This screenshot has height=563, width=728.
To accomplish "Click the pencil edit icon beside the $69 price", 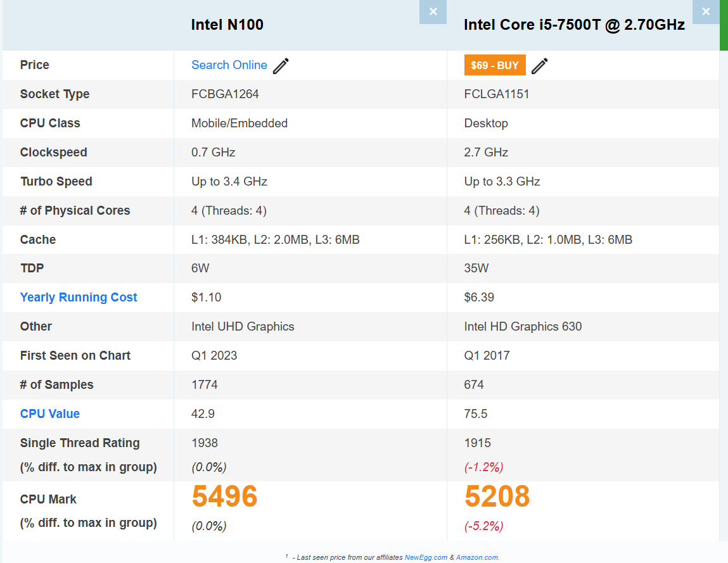I will point(540,65).
